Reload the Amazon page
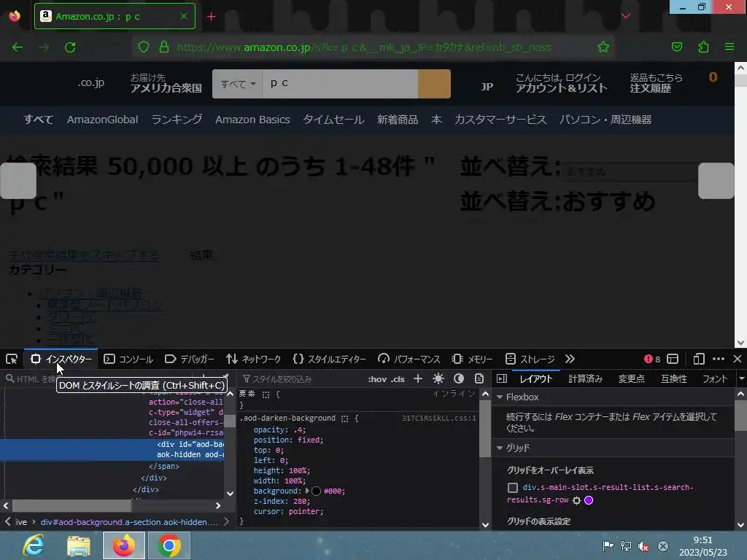The height and width of the screenshot is (560, 747). (70, 47)
